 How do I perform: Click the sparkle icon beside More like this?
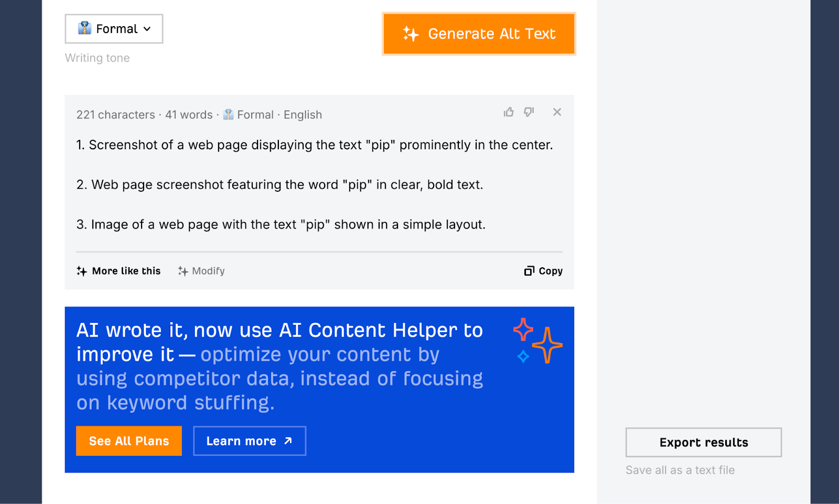(82, 271)
